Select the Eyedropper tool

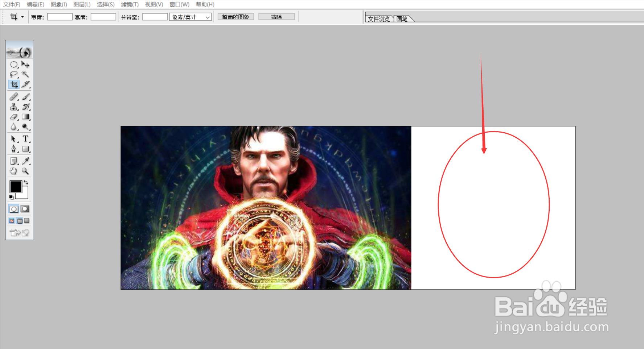pyautogui.click(x=25, y=161)
